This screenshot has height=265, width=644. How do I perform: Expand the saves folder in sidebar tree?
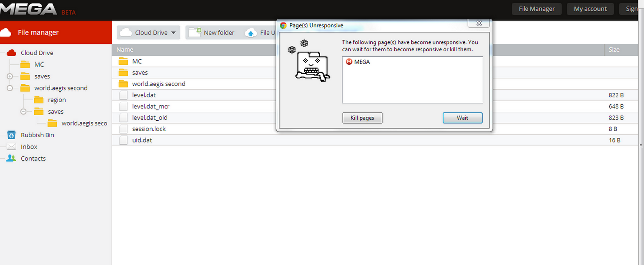point(10,76)
